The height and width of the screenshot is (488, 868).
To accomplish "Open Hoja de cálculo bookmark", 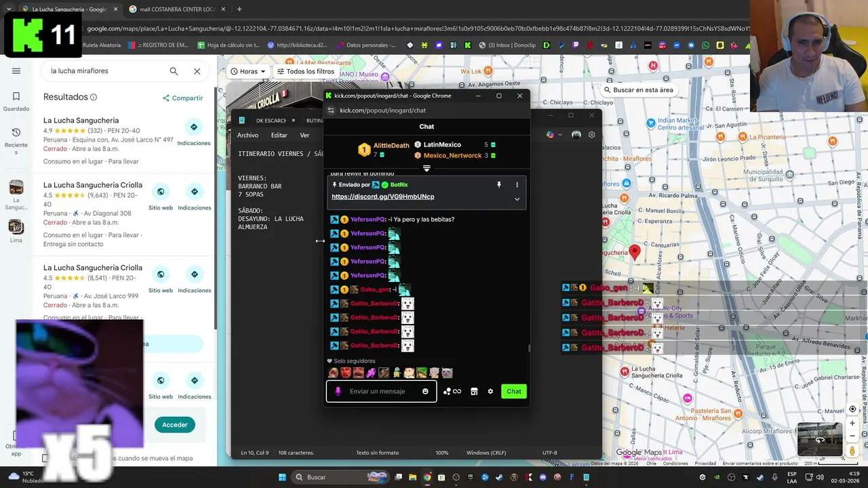I will point(229,45).
